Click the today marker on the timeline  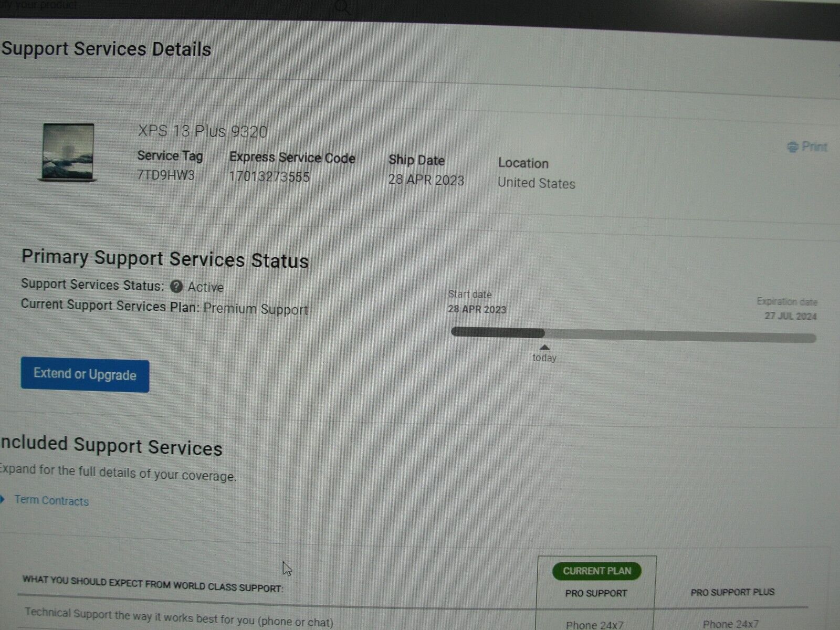click(544, 354)
